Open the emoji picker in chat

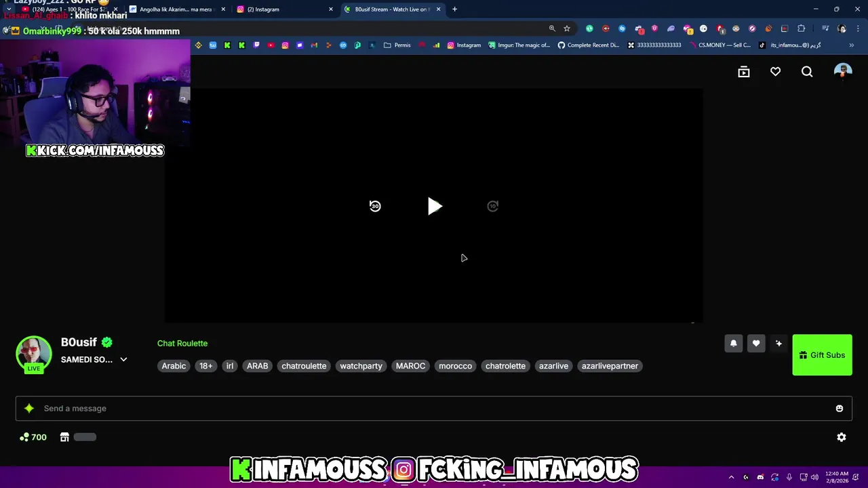tap(840, 409)
